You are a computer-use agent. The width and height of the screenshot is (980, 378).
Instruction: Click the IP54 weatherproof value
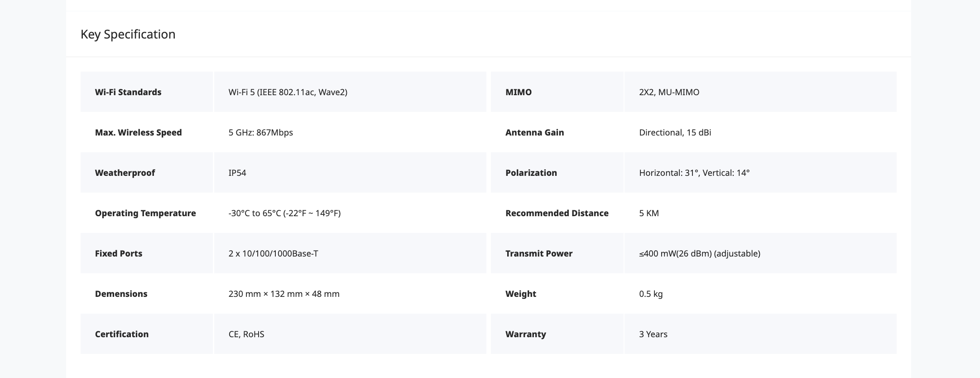(237, 173)
